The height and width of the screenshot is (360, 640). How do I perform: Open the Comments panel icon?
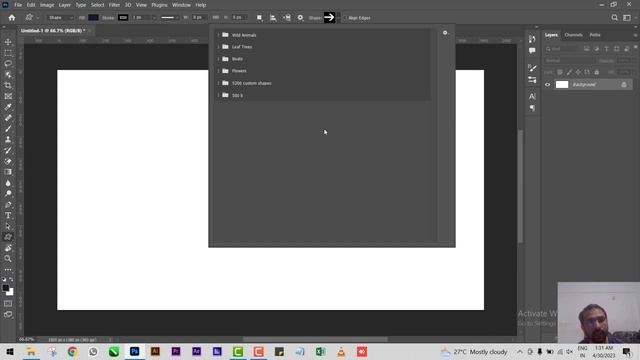coord(532,51)
